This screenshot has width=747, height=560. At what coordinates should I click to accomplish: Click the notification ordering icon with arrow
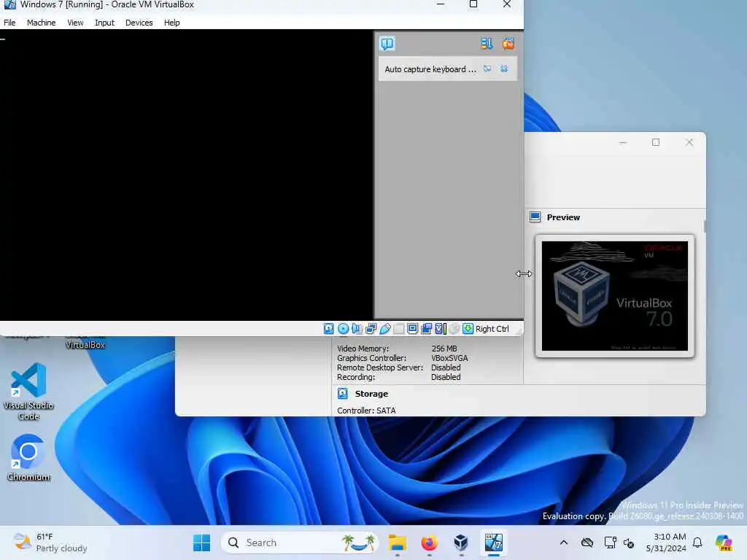(487, 44)
